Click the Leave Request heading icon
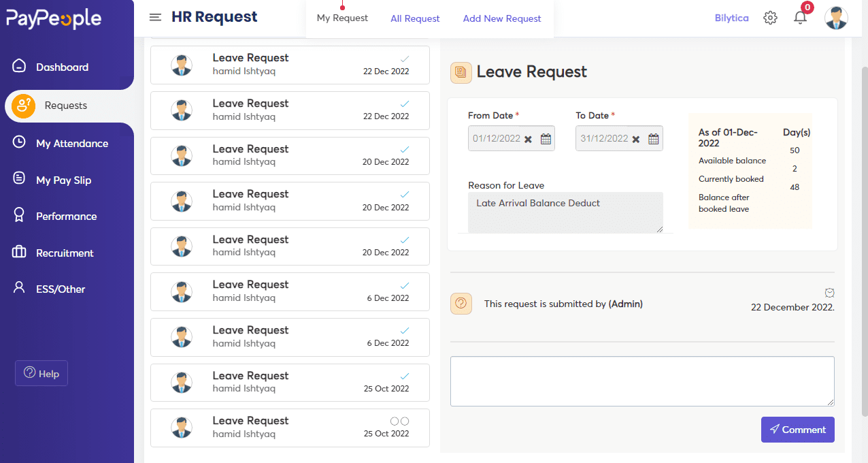 tap(461, 72)
